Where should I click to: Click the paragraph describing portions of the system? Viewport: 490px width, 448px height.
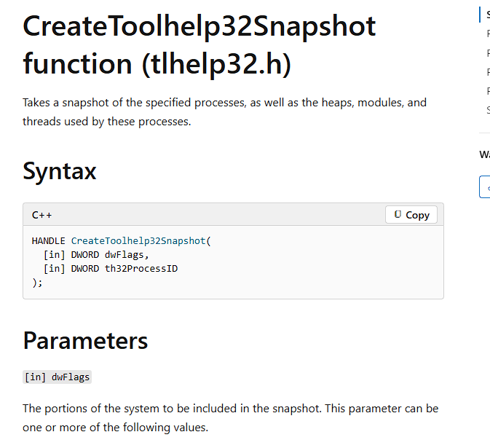[x=230, y=417]
